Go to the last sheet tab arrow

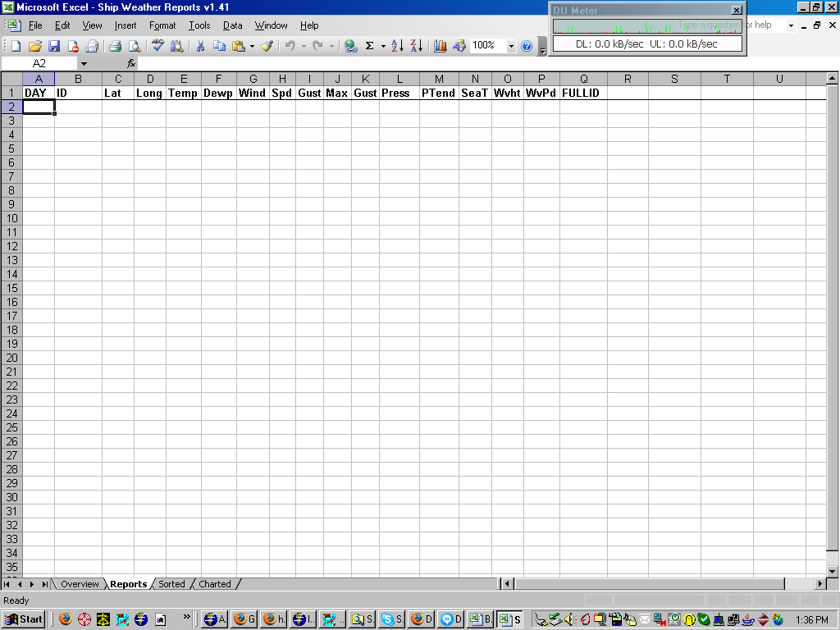(x=45, y=584)
